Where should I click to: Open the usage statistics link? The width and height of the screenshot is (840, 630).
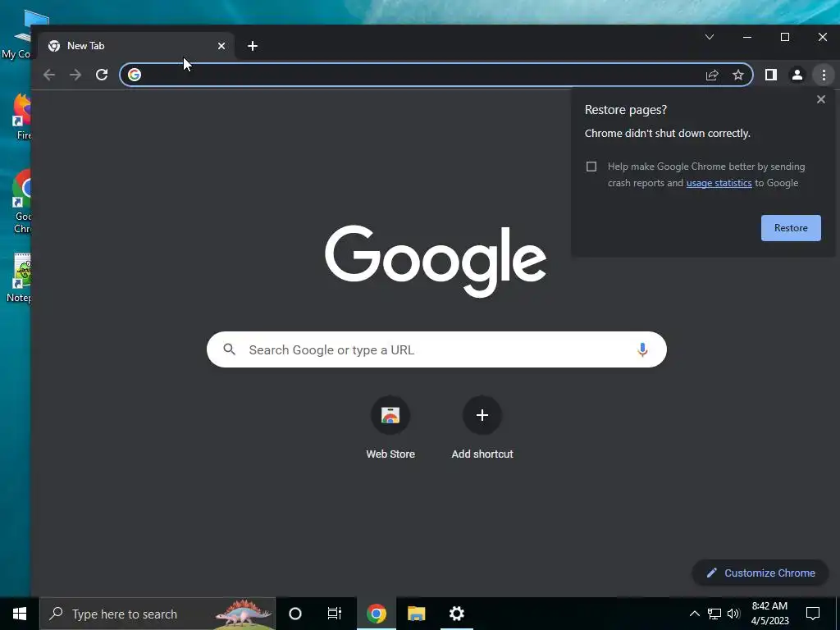coord(719,183)
